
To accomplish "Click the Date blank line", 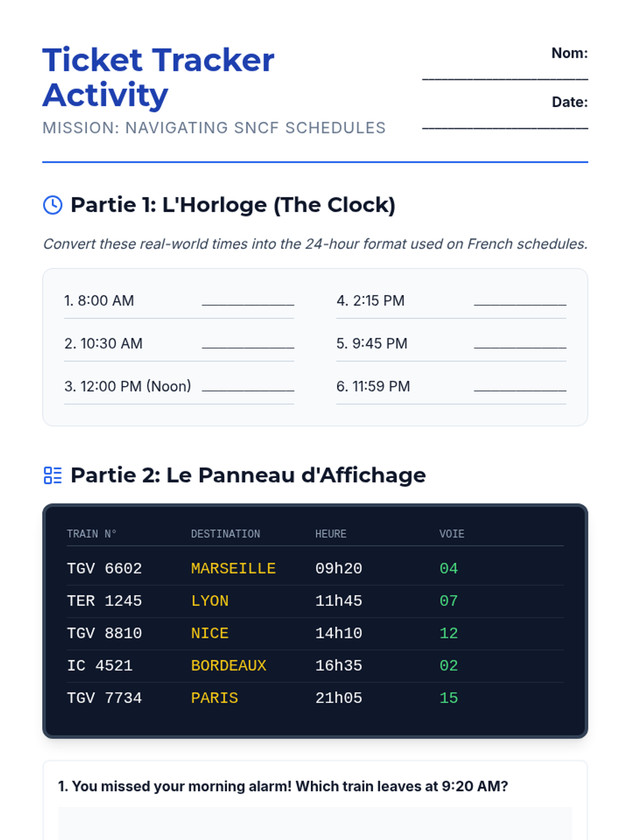I will click(x=505, y=127).
